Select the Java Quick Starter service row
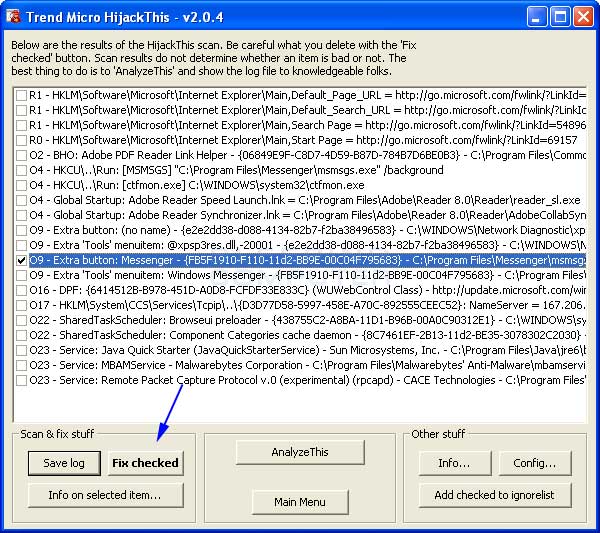This screenshot has height=533, width=600. (x=308, y=350)
